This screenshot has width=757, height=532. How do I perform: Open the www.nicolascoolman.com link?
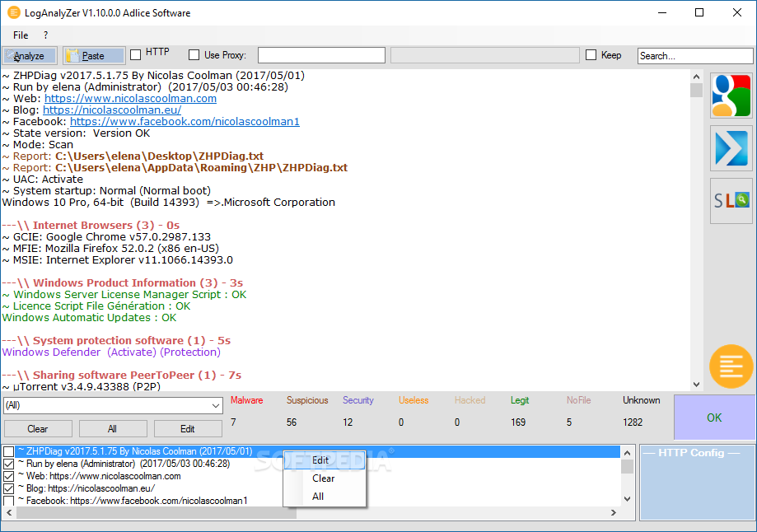click(x=130, y=99)
